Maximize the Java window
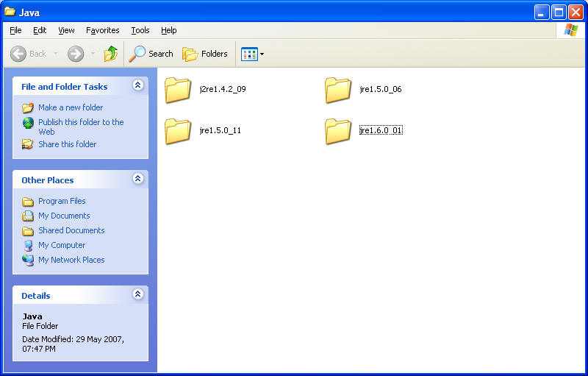 559,13
